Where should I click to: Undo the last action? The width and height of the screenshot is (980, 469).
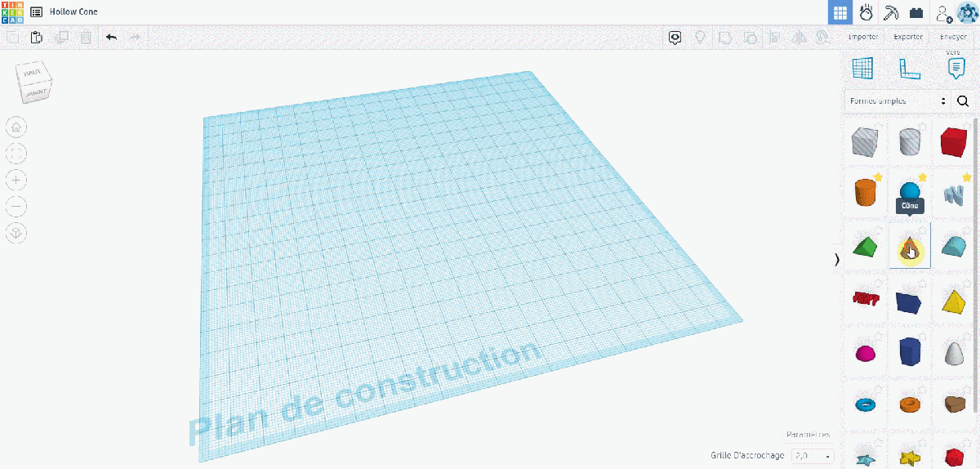112,37
